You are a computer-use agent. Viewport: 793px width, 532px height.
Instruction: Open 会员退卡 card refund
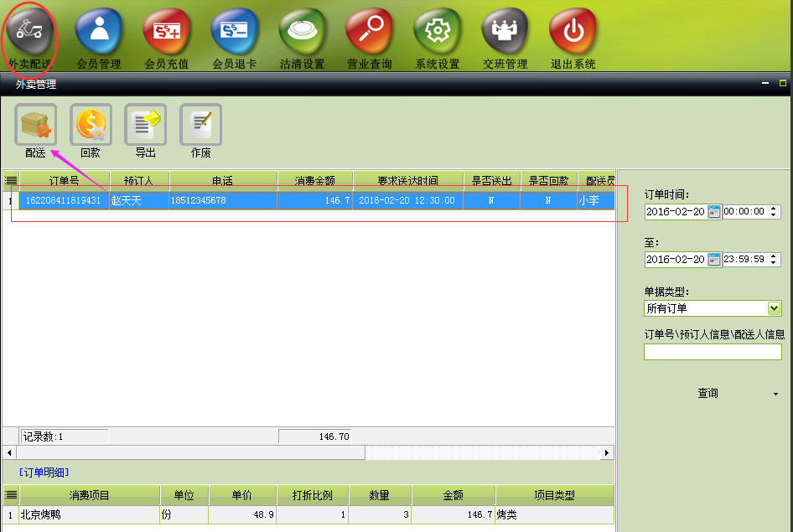click(234, 39)
